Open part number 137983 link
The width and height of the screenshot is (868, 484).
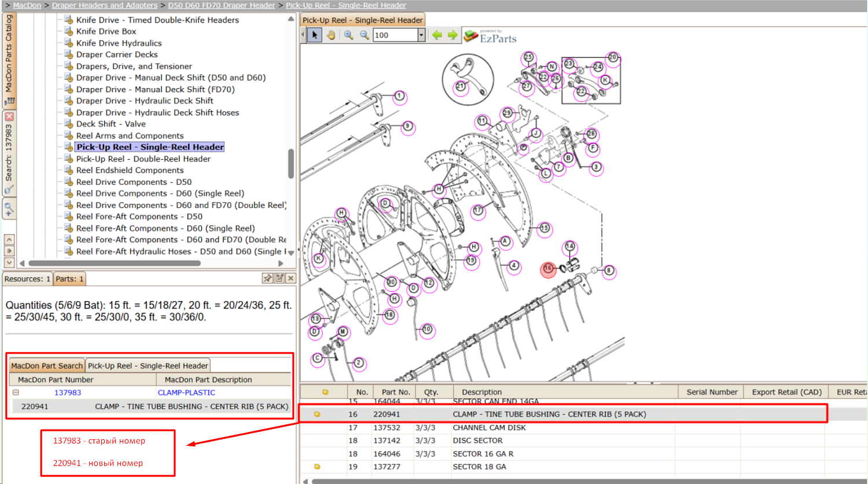point(68,393)
